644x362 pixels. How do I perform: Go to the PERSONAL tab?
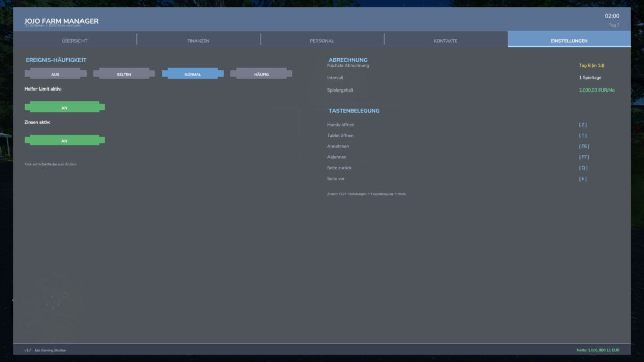tap(322, 41)
